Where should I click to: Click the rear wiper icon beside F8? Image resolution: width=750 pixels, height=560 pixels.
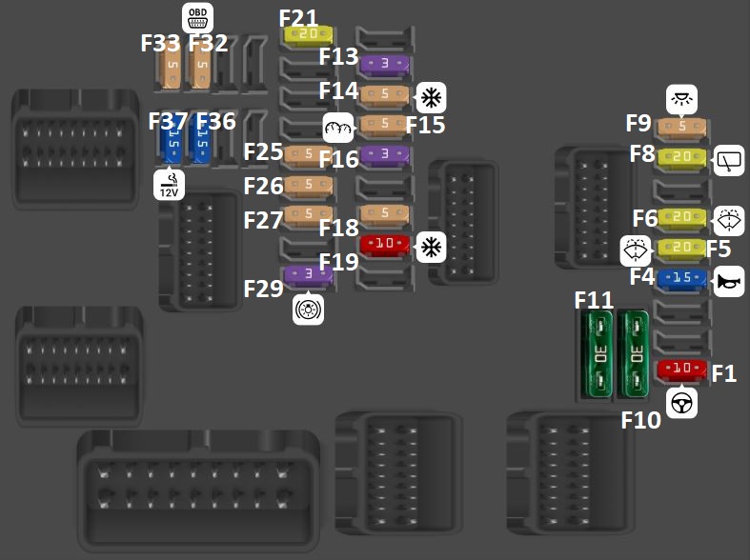click(729, 160)
